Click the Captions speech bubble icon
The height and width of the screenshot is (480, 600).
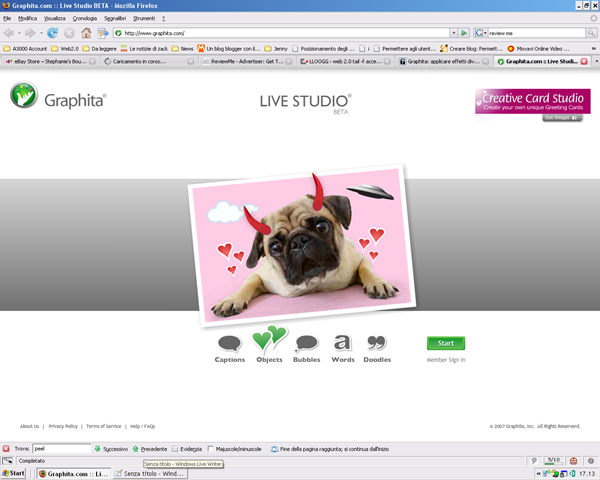click(230, 343)
